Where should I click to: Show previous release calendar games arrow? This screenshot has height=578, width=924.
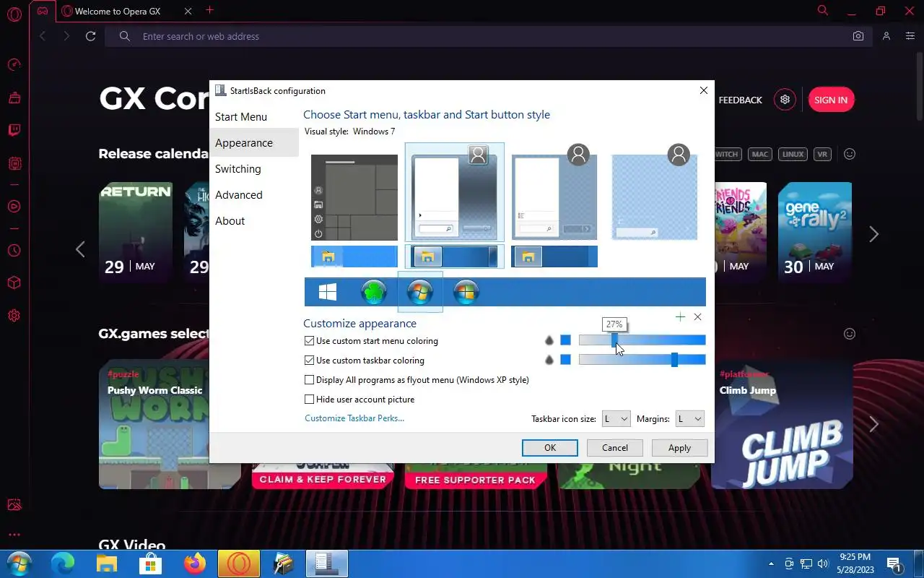coord(80,249)
